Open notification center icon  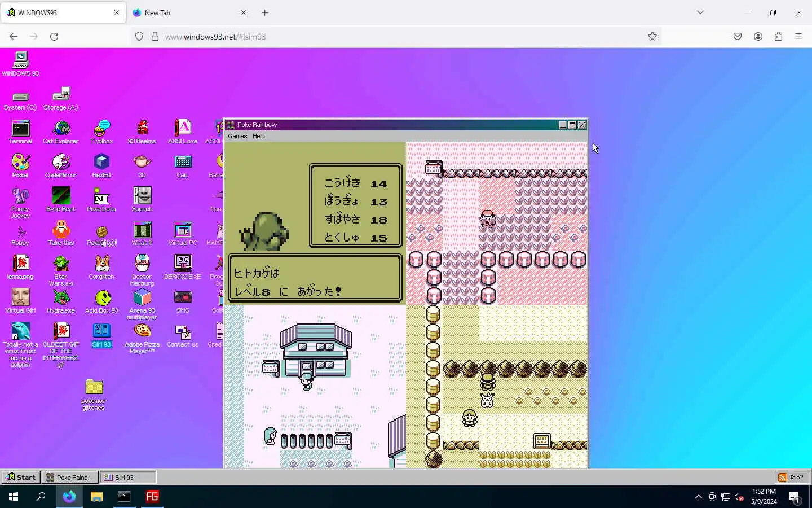(794, 497)
